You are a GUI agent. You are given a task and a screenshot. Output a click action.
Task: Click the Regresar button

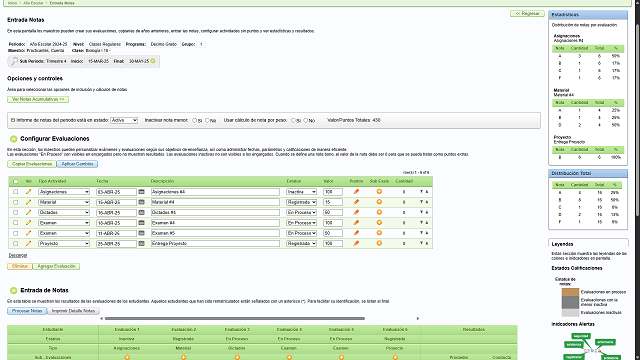(527, 13)
